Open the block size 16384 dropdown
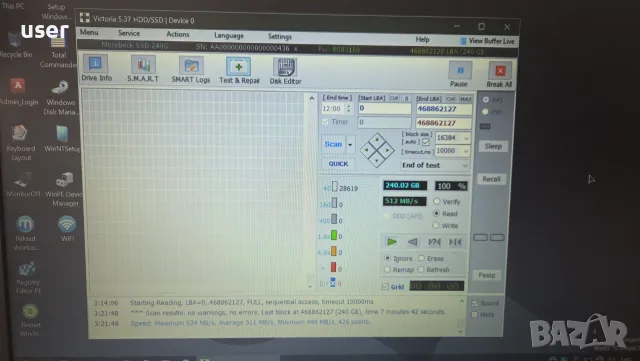Image resolution: width=640 pixels, height=361 pixels. coord(466,138)
